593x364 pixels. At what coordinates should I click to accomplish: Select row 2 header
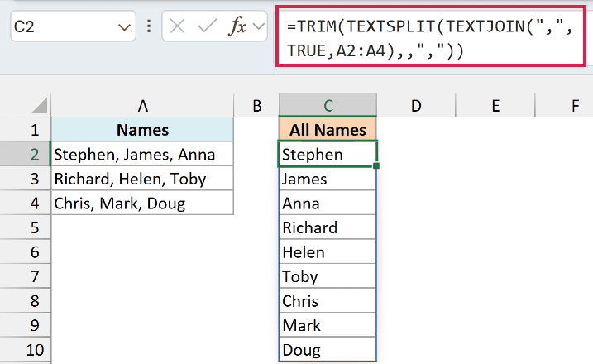(26, 154)
